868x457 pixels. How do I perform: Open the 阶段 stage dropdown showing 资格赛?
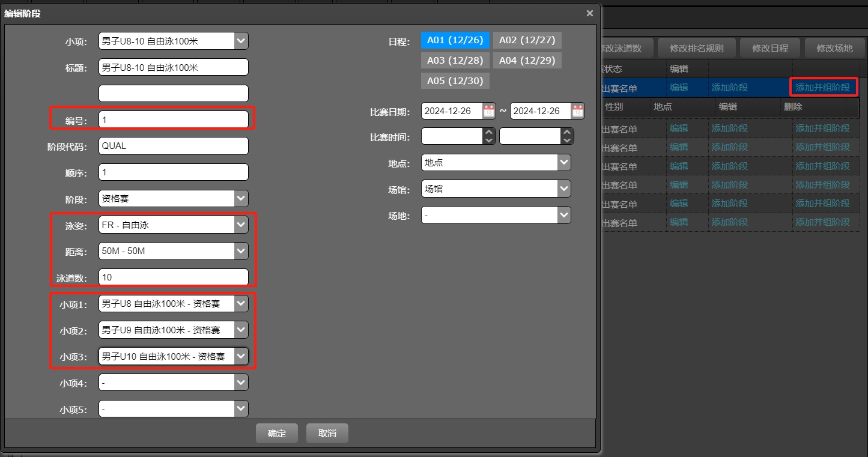[x=240, y=198]
